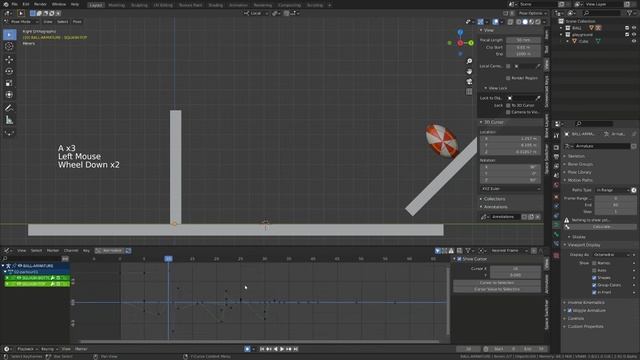Play the animation forward

pos(282,349)
